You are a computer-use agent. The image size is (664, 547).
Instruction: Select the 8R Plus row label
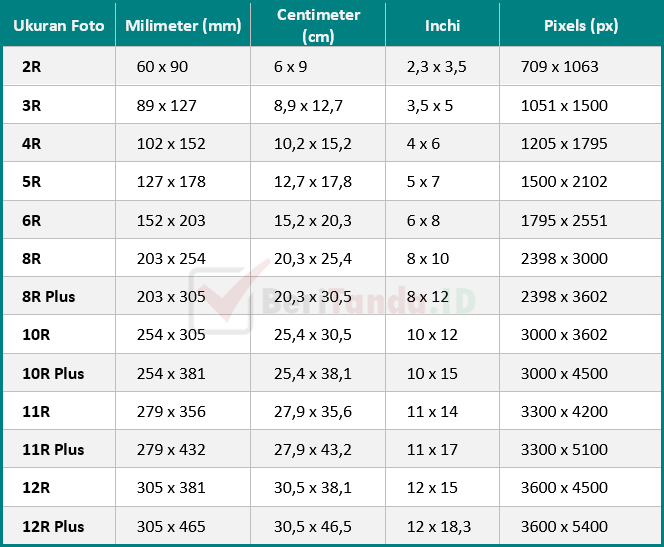click(x=48, y=297)
